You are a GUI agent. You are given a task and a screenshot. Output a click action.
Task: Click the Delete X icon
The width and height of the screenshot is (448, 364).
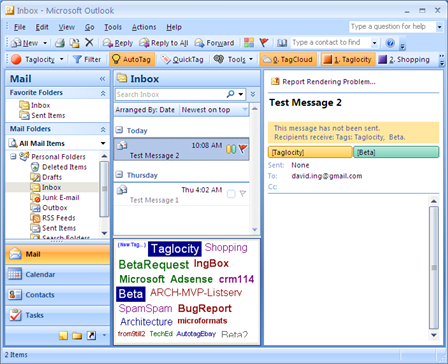[x=89, y=42]
